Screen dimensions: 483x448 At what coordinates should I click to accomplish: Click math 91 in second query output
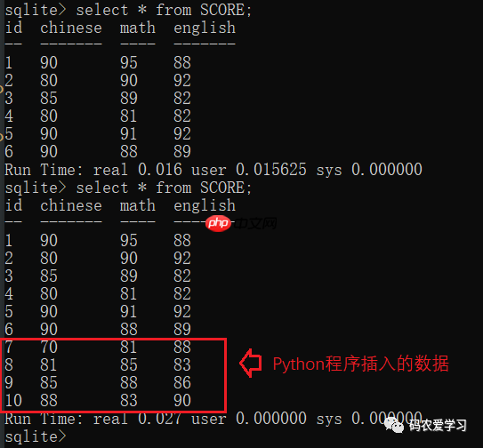[128, 311]
